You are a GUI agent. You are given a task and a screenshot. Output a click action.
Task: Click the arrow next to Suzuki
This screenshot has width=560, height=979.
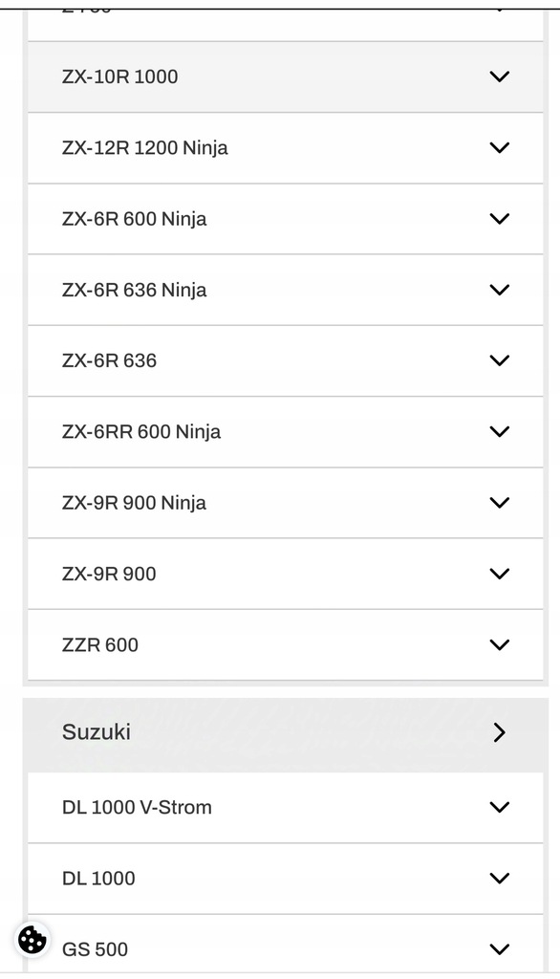click(x=500, y=732)
